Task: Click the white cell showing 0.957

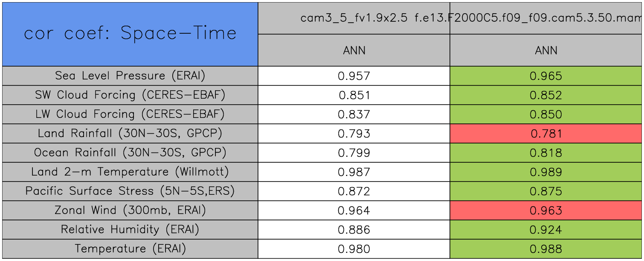Action: click(354, 76)
